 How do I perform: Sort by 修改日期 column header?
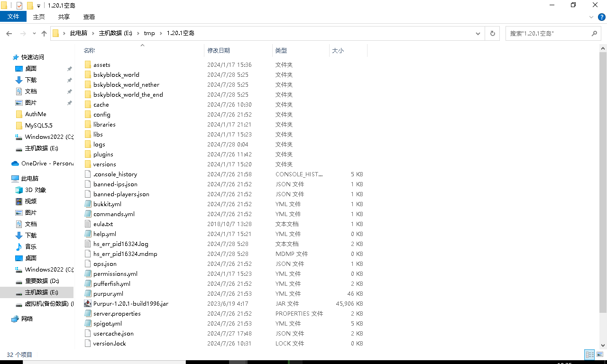click(219, 50)
